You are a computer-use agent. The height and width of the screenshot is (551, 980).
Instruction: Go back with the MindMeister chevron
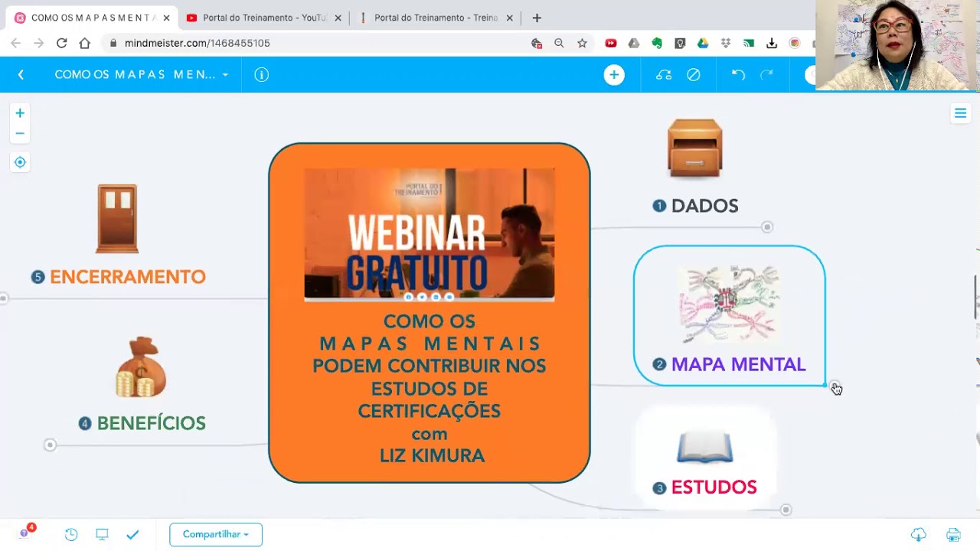coord(21,74)
